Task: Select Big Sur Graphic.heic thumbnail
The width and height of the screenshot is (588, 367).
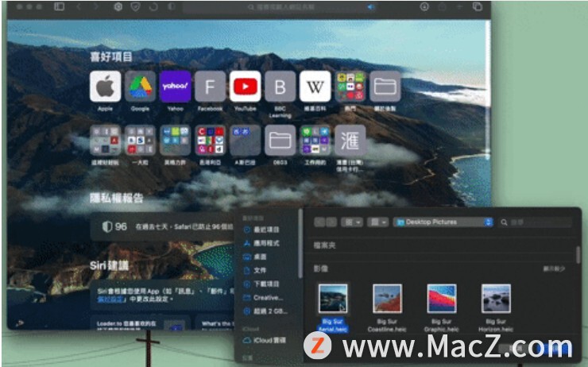Action: 441,299
